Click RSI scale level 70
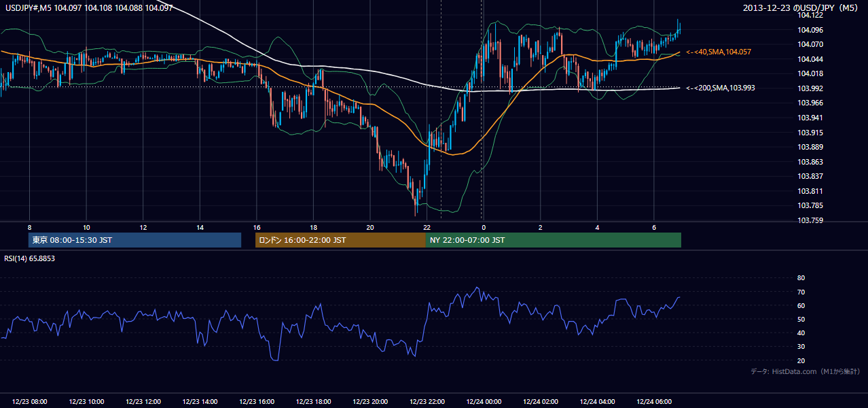 (x=801, y=292)
